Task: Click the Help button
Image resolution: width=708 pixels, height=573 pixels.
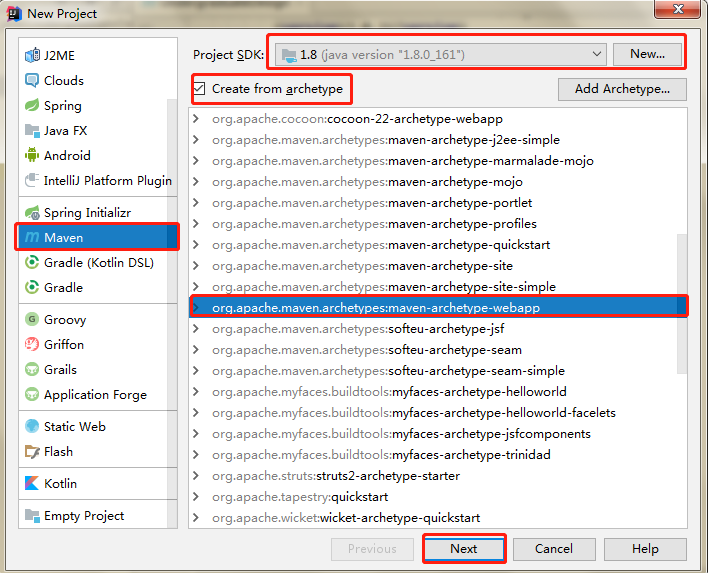Action: pos(645,549)
